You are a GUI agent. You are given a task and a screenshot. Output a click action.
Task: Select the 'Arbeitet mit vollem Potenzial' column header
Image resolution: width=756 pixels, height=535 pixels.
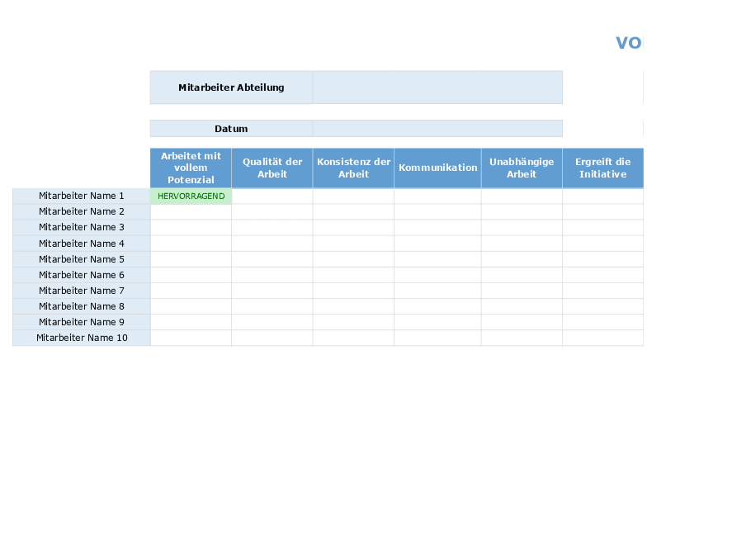pos(191,168)
